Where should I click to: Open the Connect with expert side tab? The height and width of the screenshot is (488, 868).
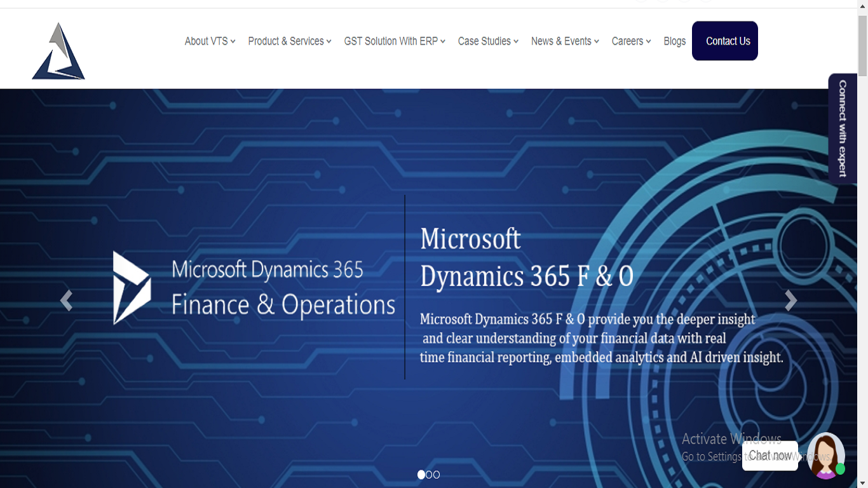[x=842, y=128]
